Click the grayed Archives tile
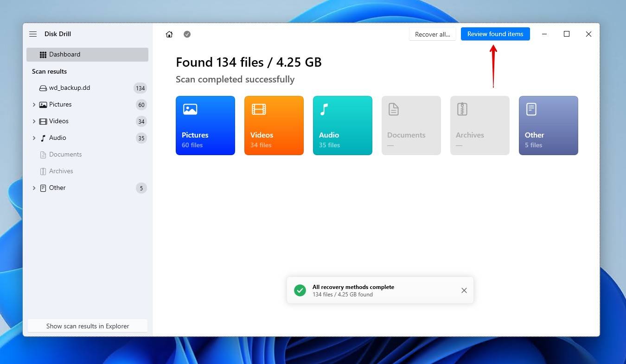This screenshot has height=364, width=626. (479, 126)
